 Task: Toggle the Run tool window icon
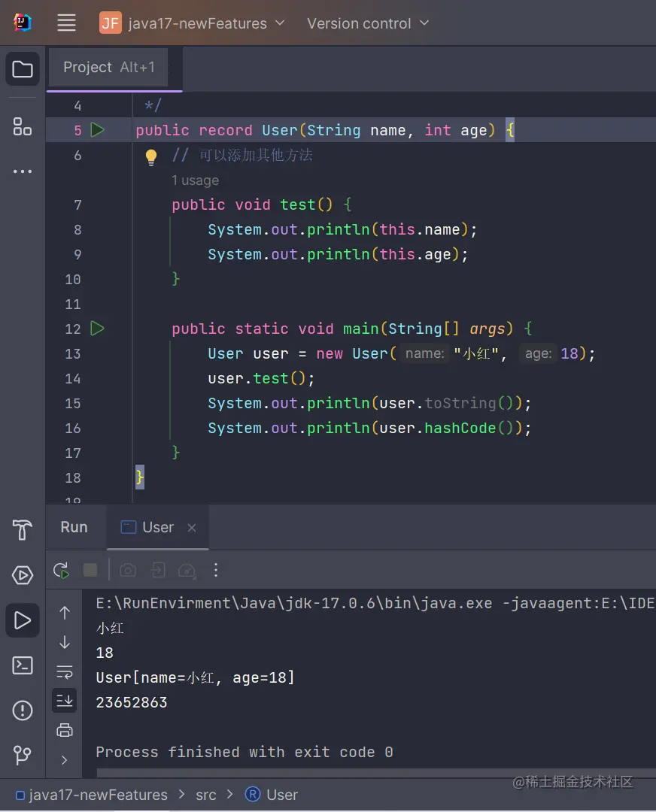point(23,620)
